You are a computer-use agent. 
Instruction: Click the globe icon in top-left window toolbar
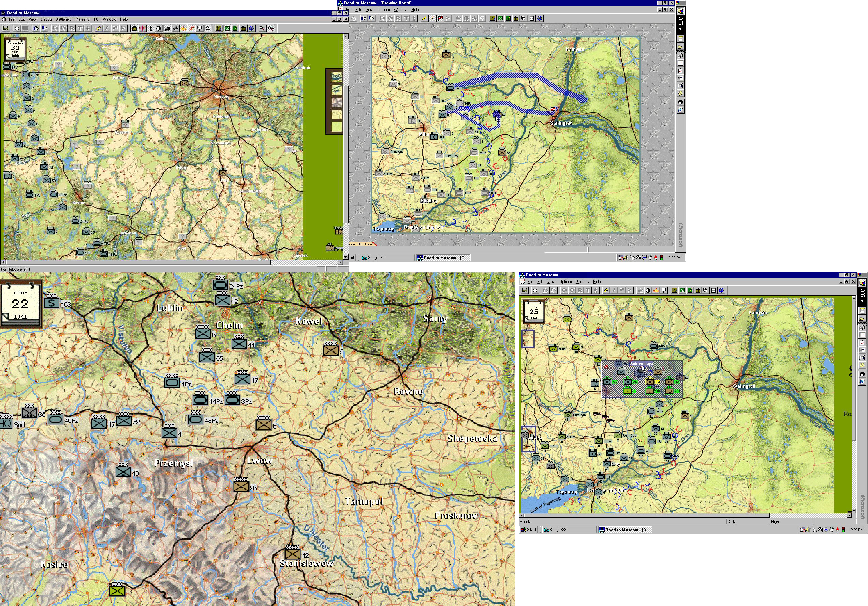pyautogui.click(x=251, y=28)
